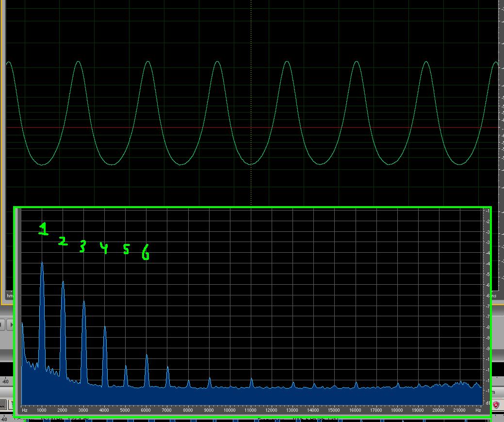Open the red shield tray icon

tap(496, 404)
